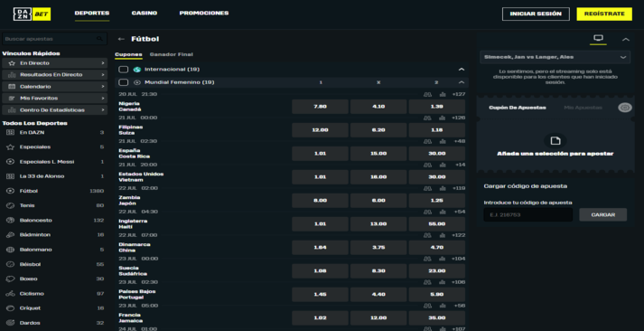
Task: Expand Centro De Estadísticas quick link
Action: [54, 109]
